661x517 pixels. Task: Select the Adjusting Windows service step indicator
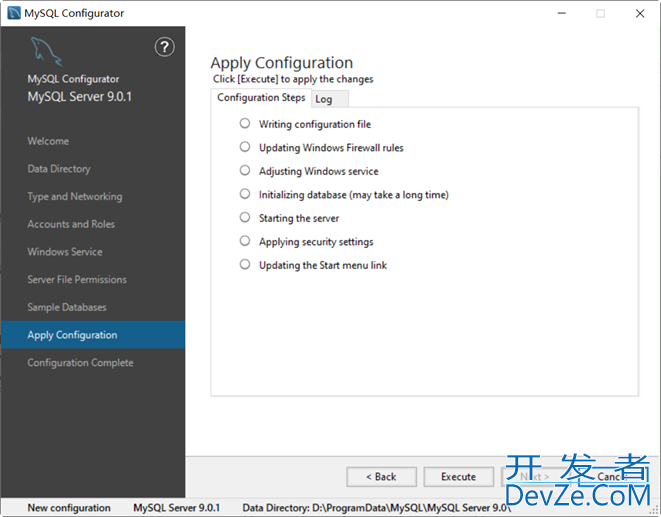[245, 170]
